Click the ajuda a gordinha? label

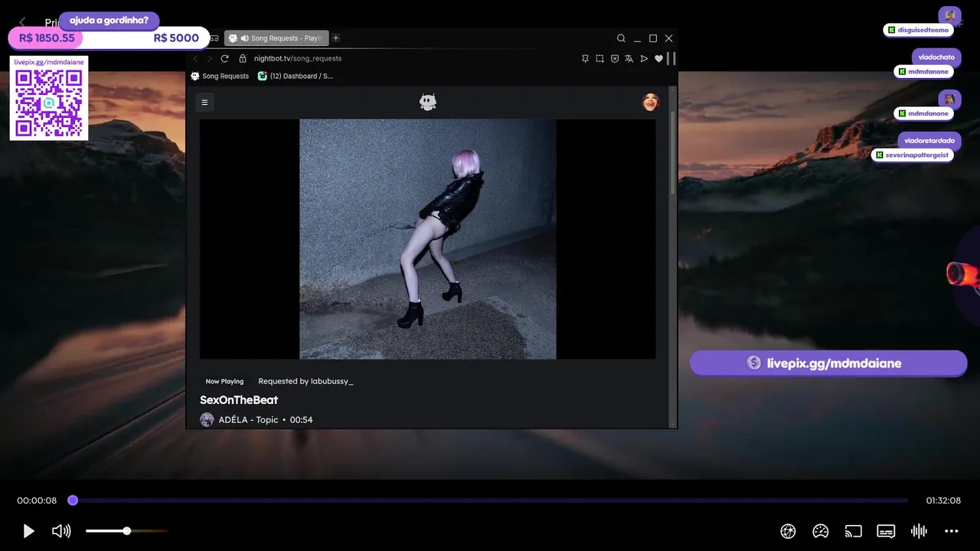point(109,21)
